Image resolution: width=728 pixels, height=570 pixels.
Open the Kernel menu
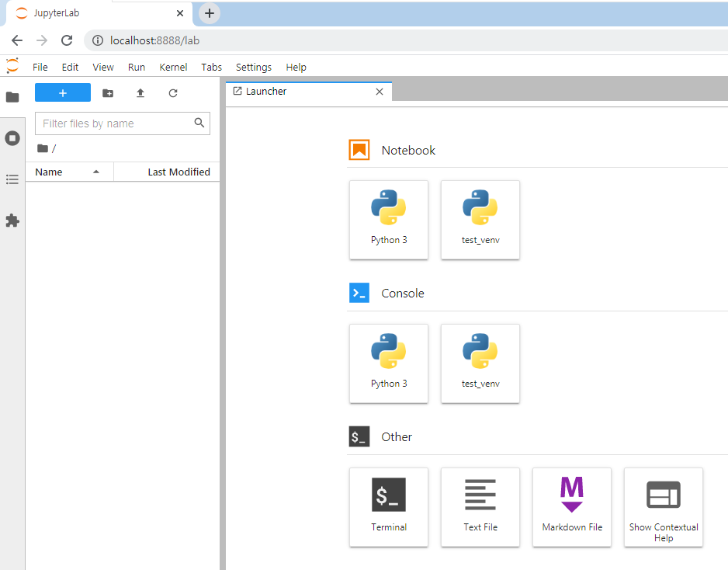click(173, 67)
